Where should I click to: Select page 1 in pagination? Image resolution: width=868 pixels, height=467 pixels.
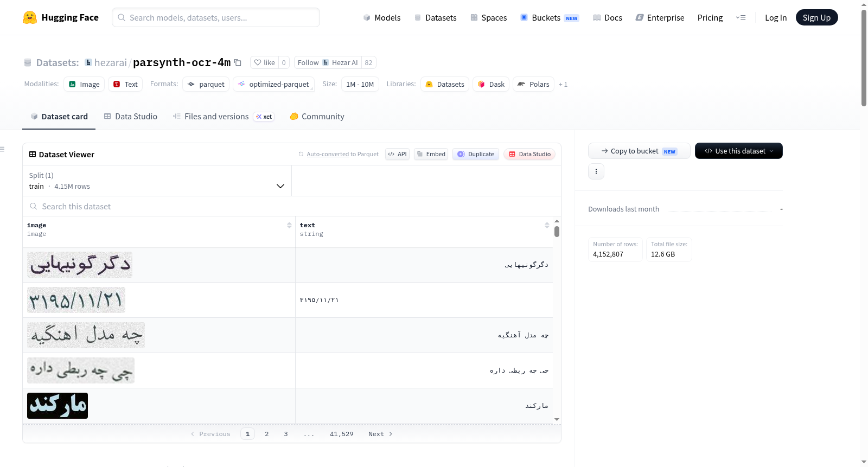pos(248,434)
